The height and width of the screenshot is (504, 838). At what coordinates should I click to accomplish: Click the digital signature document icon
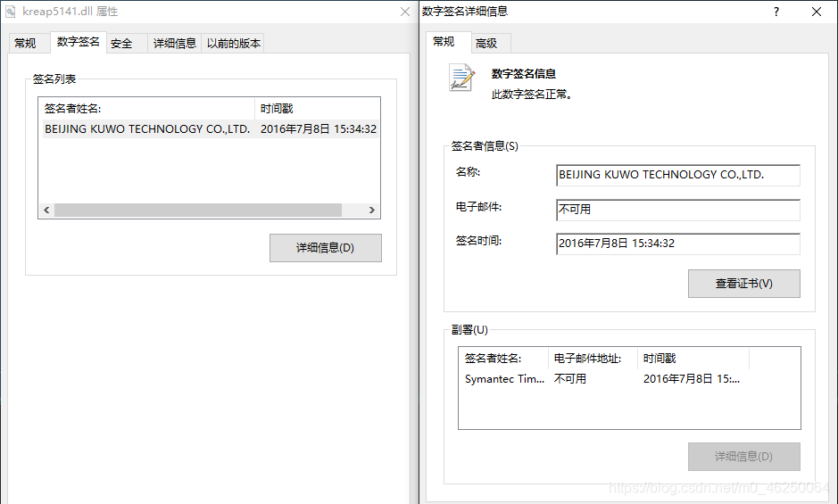click(x=461, y=77)
